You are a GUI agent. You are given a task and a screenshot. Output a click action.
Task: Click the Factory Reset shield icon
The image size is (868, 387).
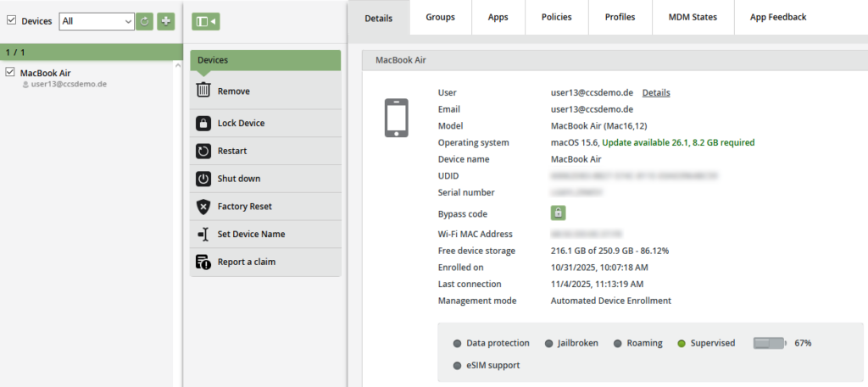coord(203,207)
